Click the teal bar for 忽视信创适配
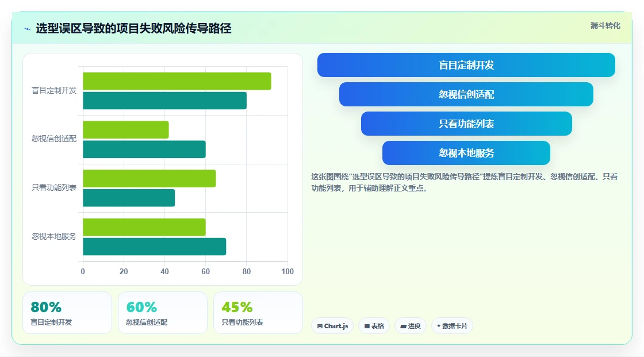644x357 pixels. (x=144, y=149)
